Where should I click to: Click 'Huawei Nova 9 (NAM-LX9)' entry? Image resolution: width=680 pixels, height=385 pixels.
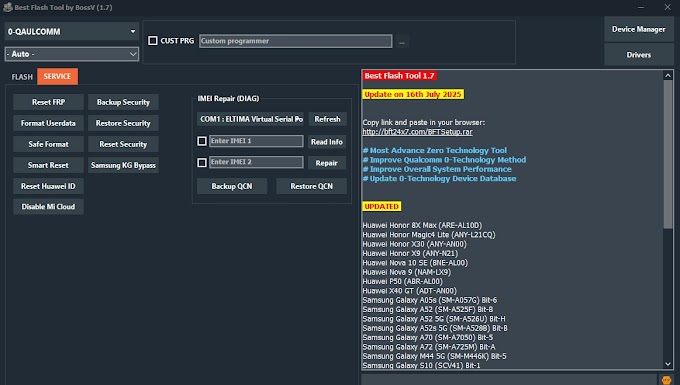407,272
